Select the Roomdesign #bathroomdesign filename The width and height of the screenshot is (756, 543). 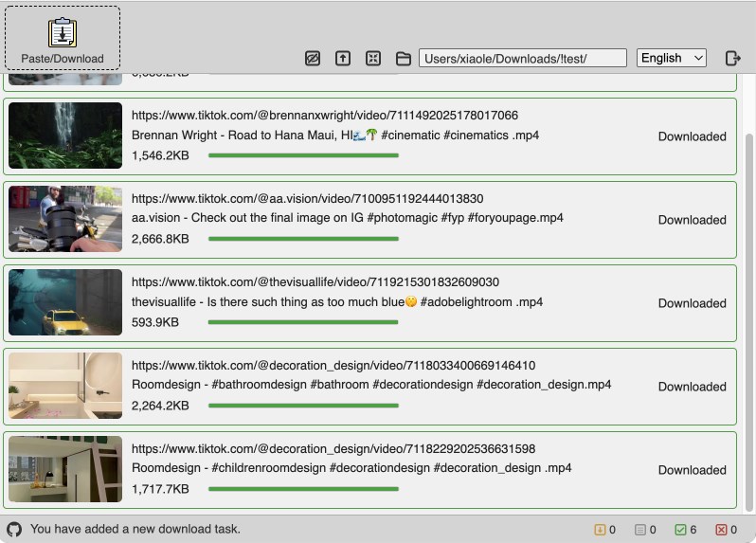371,385
